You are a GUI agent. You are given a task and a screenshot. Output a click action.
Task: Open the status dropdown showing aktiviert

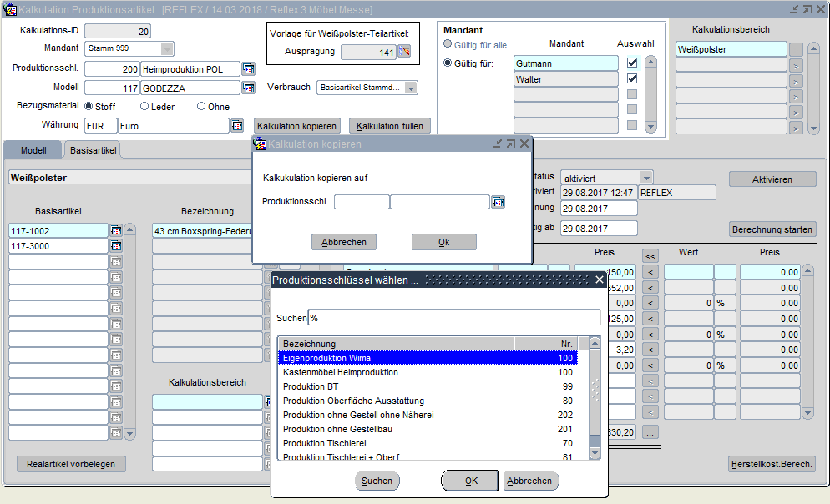pyautogui.click(x=645, y=178)
